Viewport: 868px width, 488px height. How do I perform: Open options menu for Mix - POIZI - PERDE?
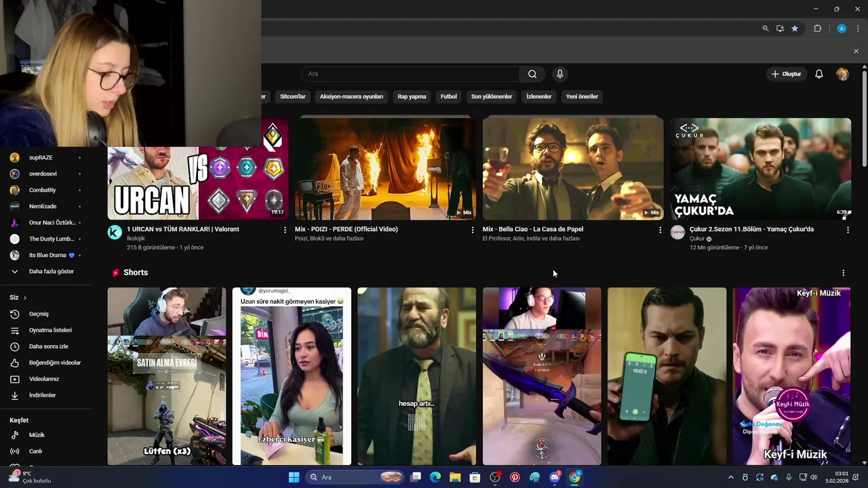point(473,230)
